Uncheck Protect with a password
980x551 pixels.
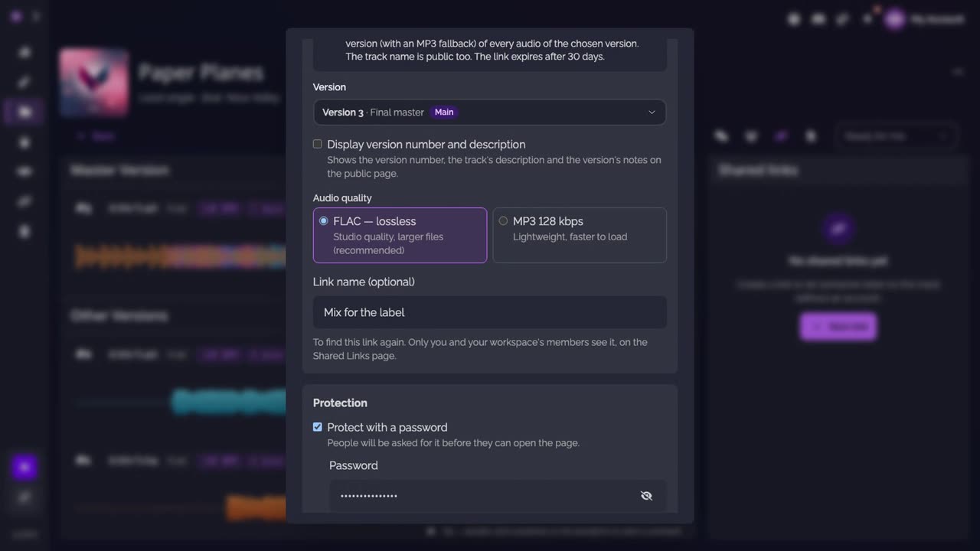pyautogui.click(x=318, y=427)
